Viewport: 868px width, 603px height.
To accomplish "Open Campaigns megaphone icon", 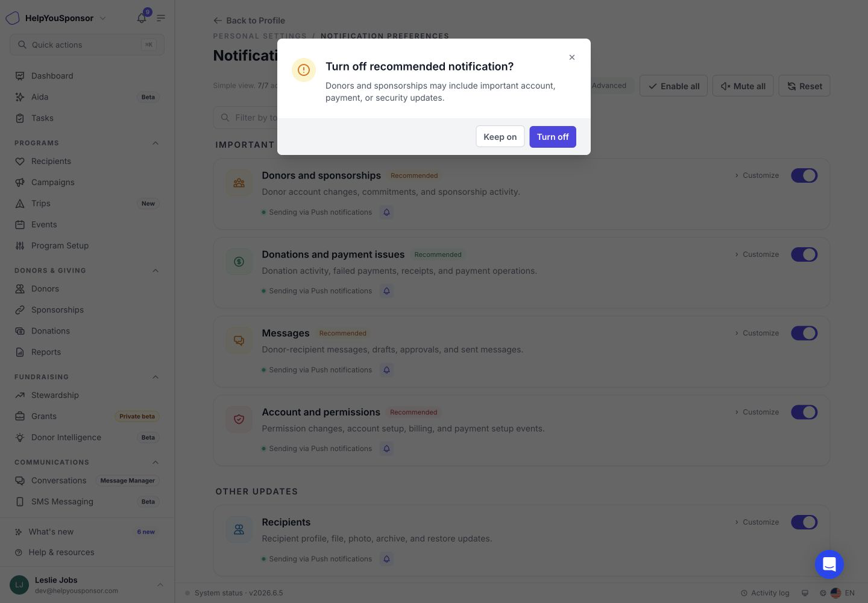I will (20, 183).
